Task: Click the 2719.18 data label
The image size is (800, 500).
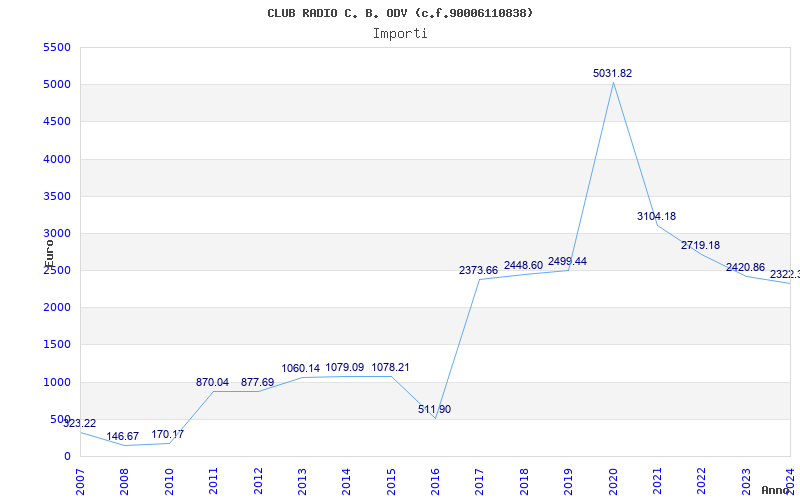Action: tap(700, 245)
